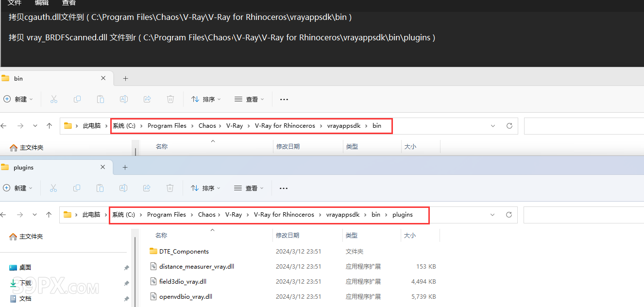Click the rename icon in the plugins window toolbar

[x=123, y=188]
